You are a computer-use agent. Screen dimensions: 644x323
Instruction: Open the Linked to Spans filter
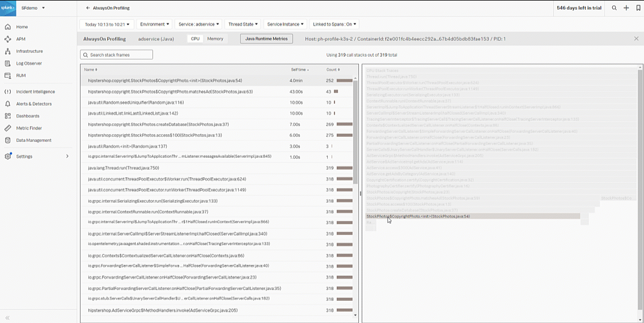tap(335, 24)
